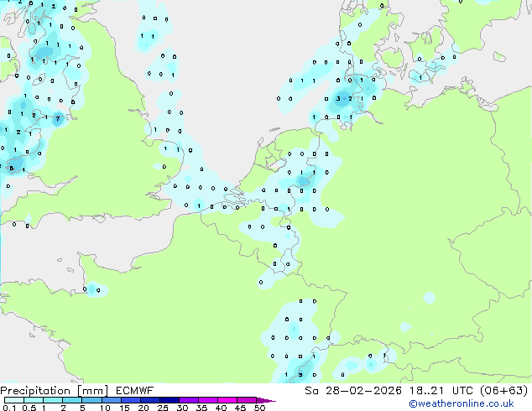
Task: Click the '(06+63)' forecast run text
Action: [x=503, y=391]
